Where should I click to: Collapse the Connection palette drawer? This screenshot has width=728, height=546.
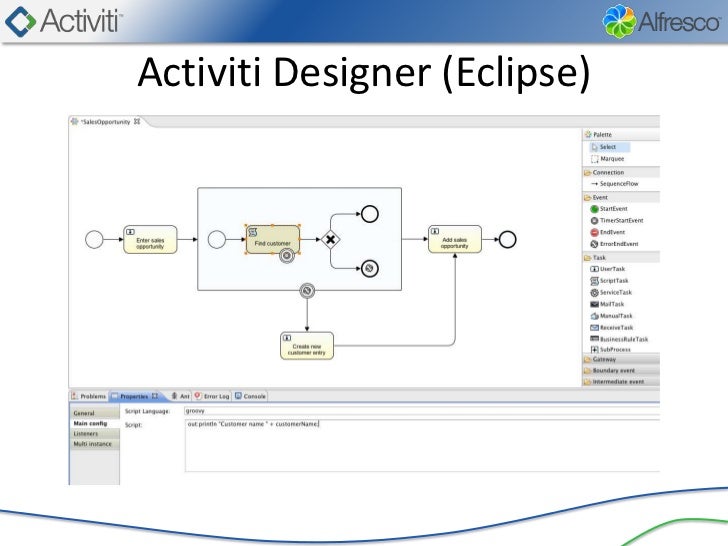click(x=621, y=172)
